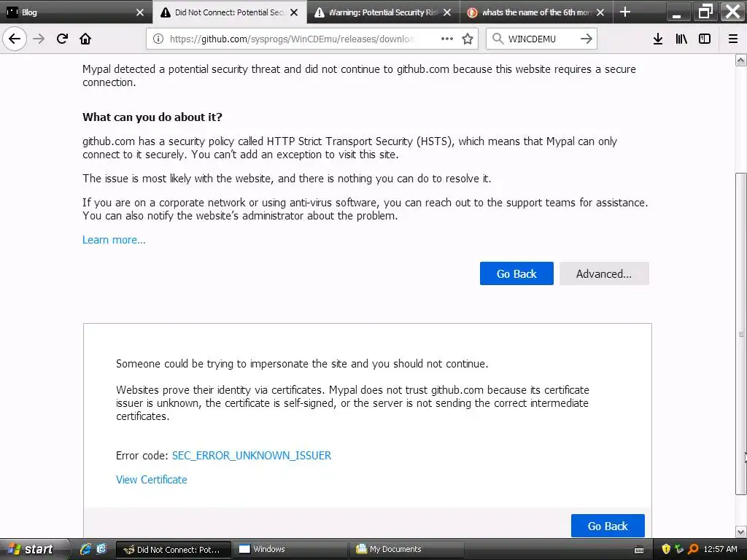Submit WINCDEMU search with arrow button
Viewport: 747px width, 560px height.
pyautogui.click(x=587, y=39)
